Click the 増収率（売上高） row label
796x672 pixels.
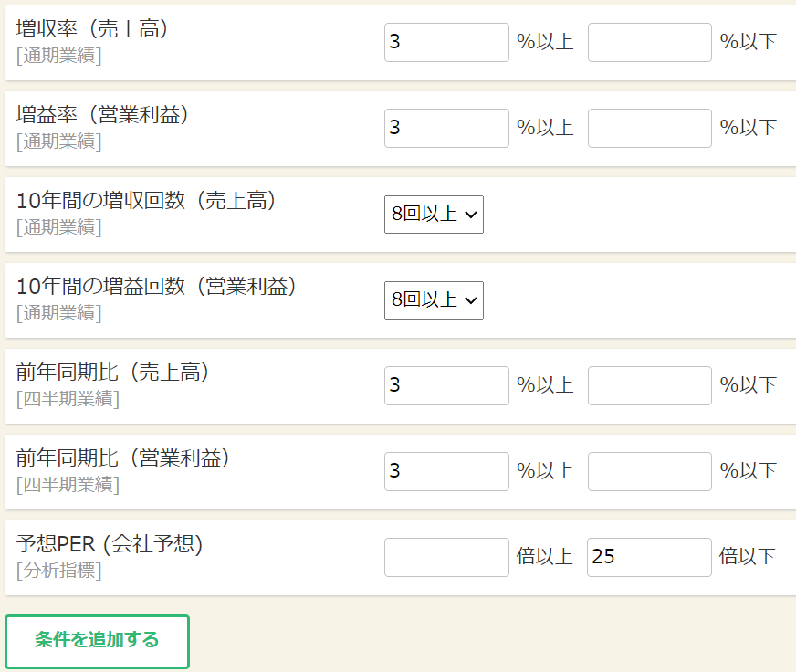[x=93, y=29]
